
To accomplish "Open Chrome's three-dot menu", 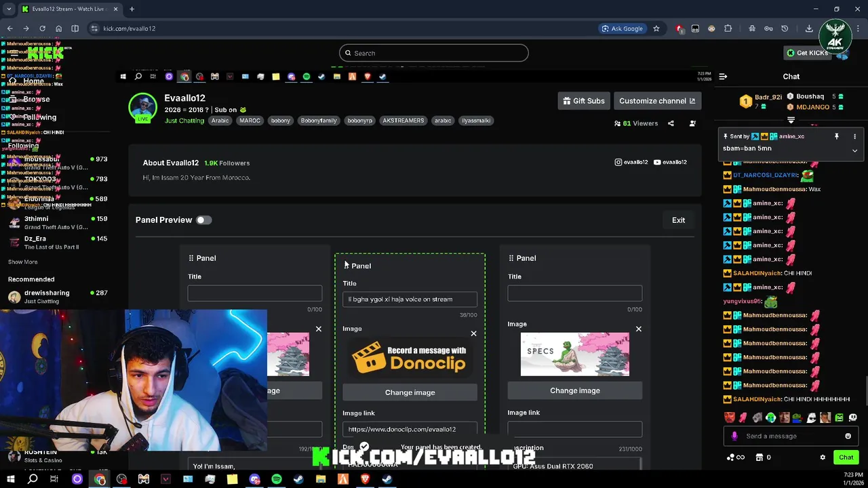I will (x=858, y=28).
